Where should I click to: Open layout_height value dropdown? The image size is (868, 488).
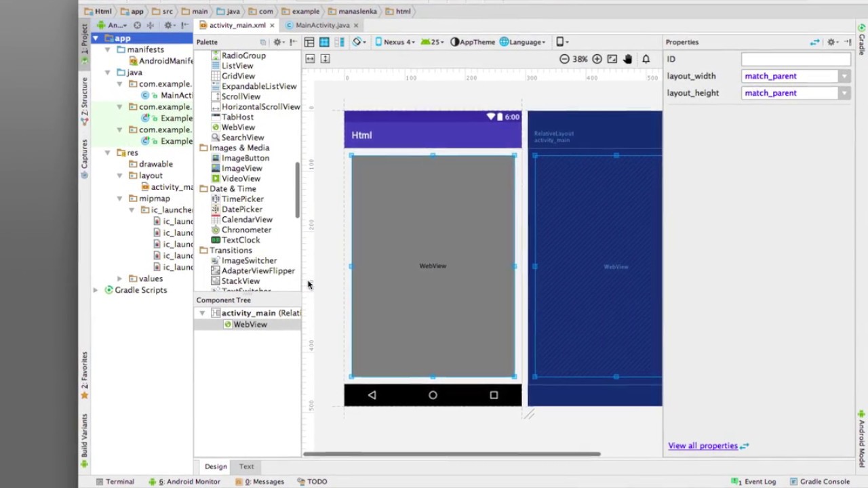[844, 93]
